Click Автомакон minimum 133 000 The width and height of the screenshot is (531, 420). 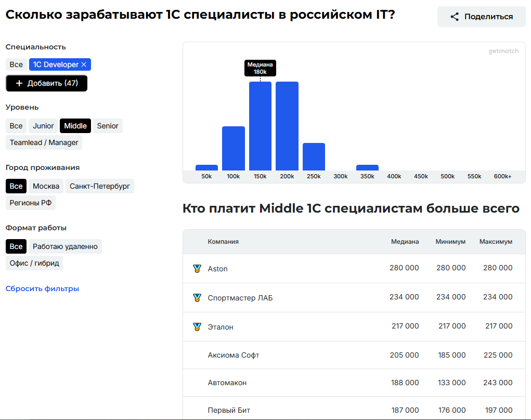pos(452,383)
